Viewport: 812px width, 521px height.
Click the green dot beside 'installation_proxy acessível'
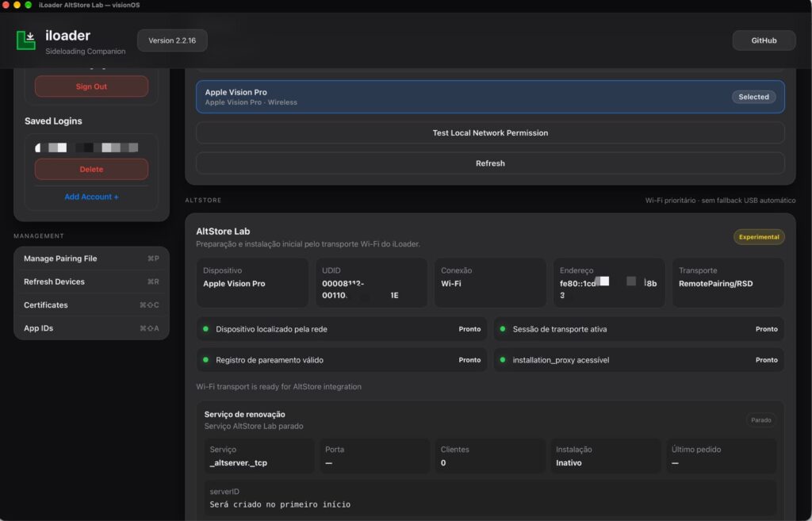pyautogui.click(x=502, y=360)
